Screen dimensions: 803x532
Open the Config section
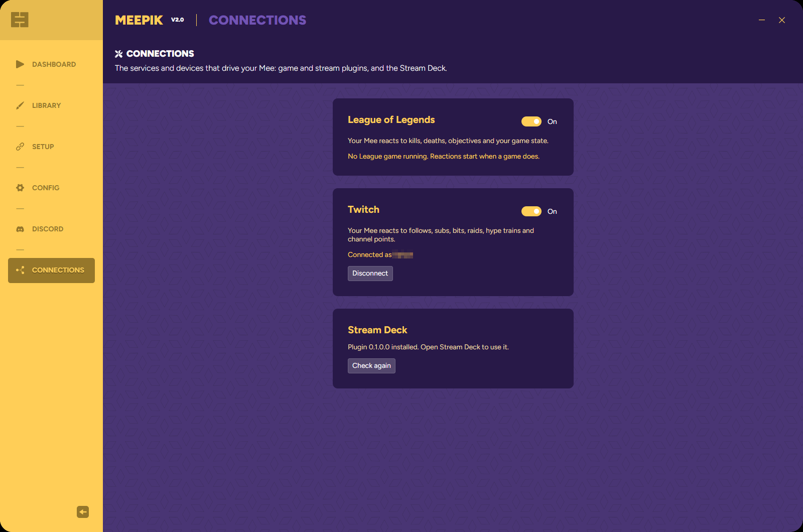pyautogui.click(x=51, y=188)
